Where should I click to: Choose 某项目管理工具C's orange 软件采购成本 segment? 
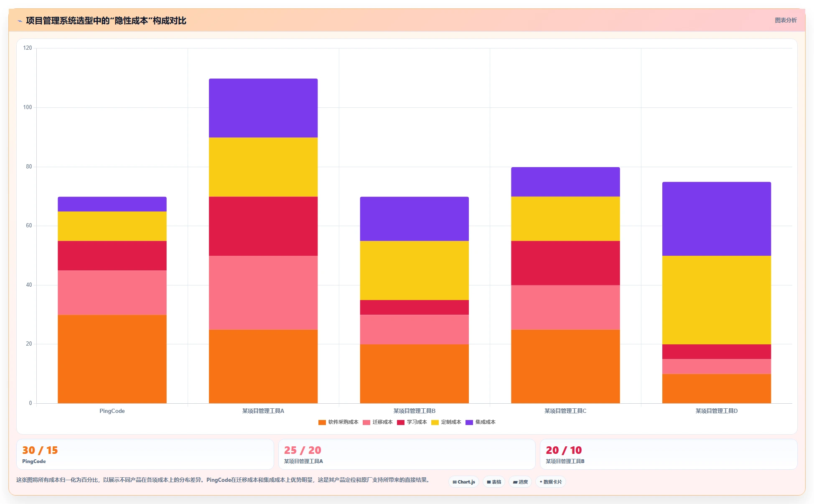(x=565, y=367)
